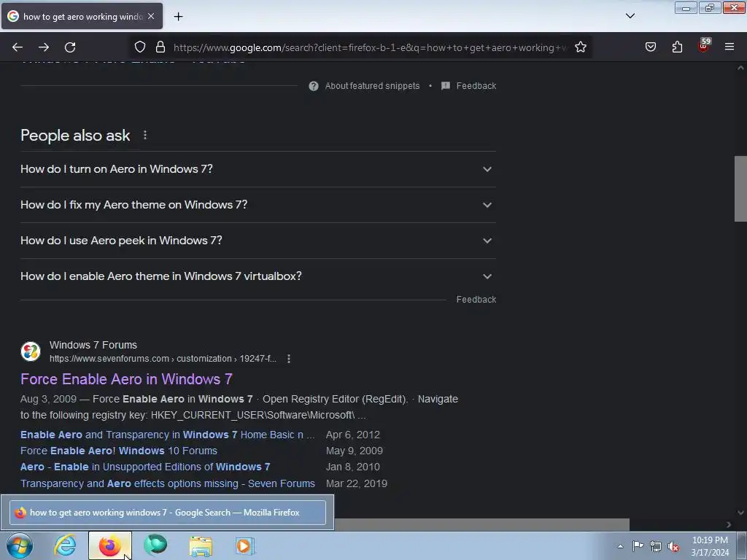List all tabs dropdown arrow
This screenshot has width=747, height=560.
(630, 16)
